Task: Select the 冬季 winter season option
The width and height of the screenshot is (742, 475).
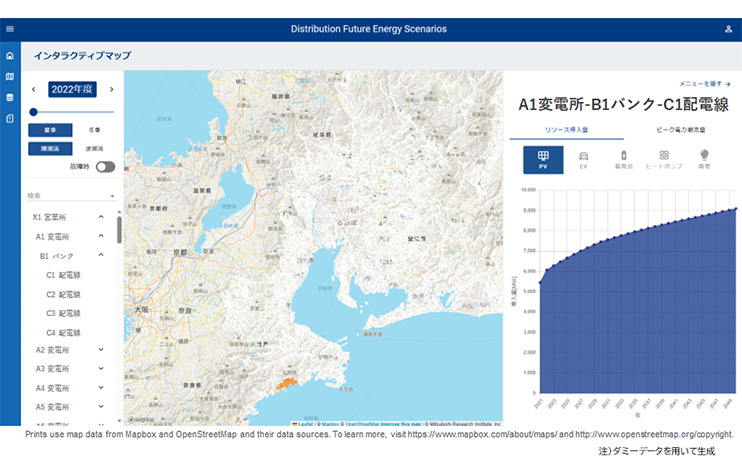Action: point(94,130)
